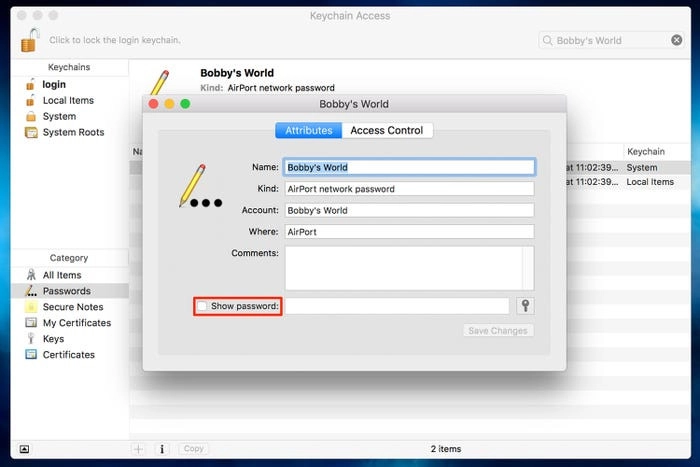Choose the Secure Notes category
Screen dimensions: 700x467
(x=72, y=307)
